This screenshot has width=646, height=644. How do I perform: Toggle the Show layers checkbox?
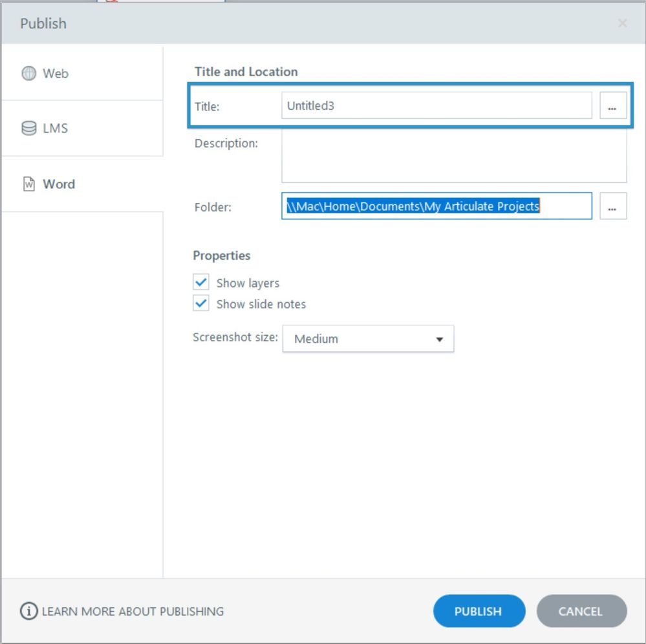point(201,283)
